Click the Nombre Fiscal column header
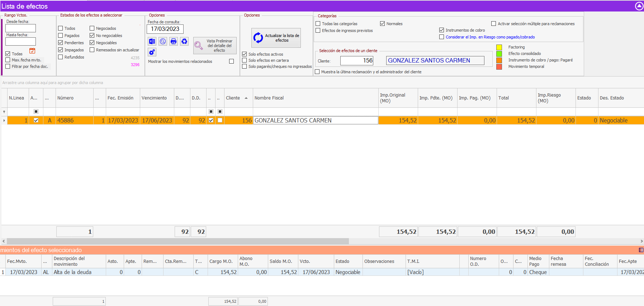 pyautogui.click(x=269, y=98)
